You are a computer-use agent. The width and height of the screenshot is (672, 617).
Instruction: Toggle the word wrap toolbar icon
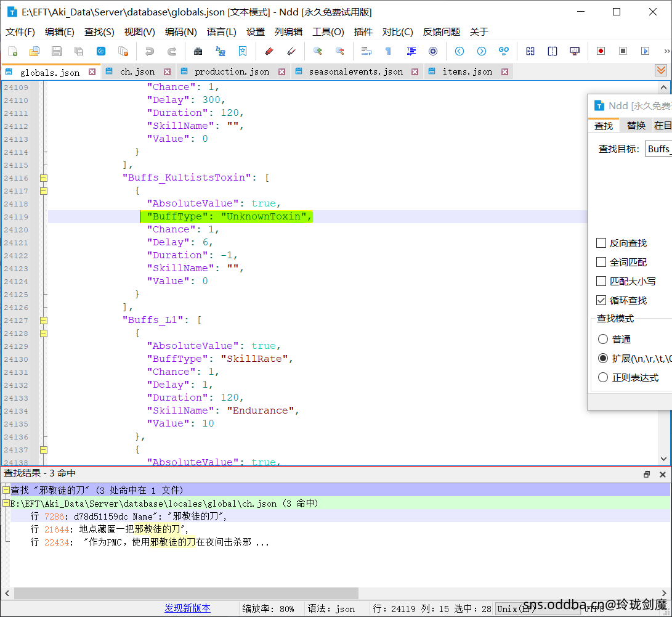click(x=366, y=51)
